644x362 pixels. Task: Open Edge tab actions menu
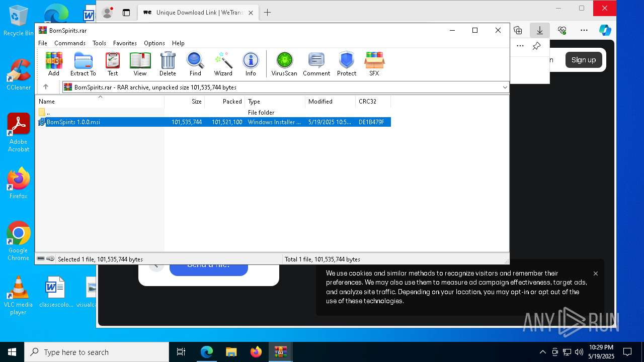click(126, 13)
